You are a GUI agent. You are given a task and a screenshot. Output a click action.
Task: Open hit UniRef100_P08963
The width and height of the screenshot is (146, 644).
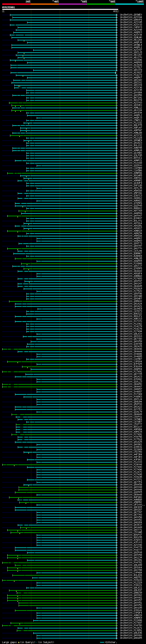[131, 397]
